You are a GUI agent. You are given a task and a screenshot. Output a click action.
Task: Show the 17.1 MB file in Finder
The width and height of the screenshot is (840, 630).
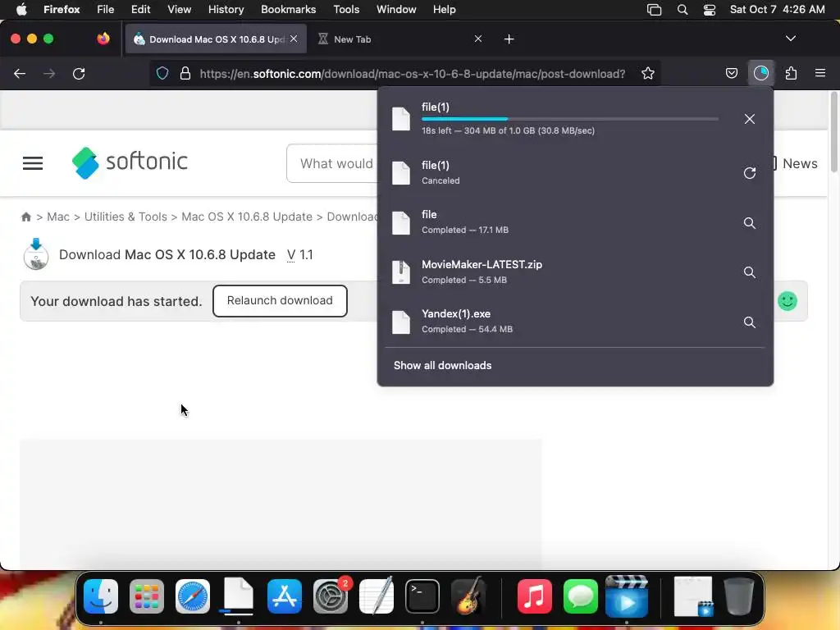750,223
